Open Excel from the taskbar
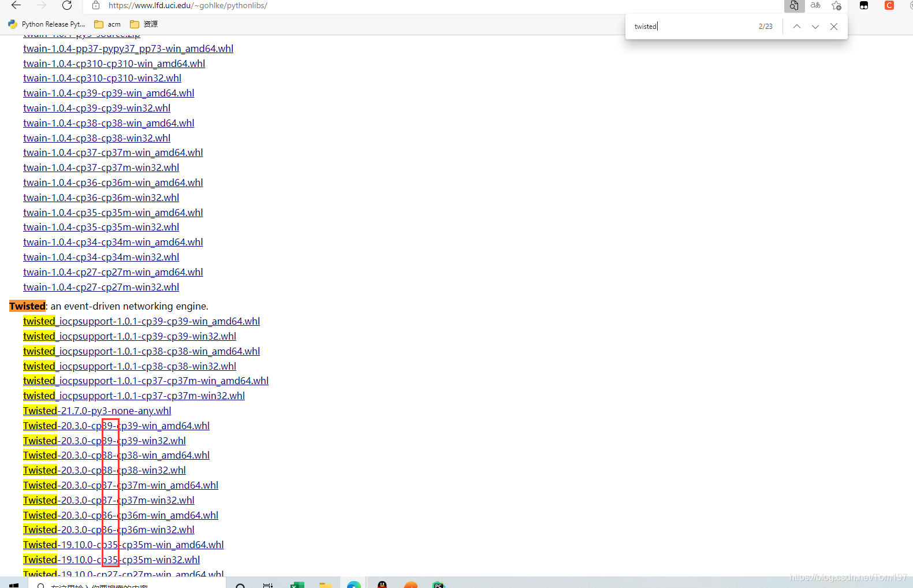The image size is (913, 588). click(297, 585)
